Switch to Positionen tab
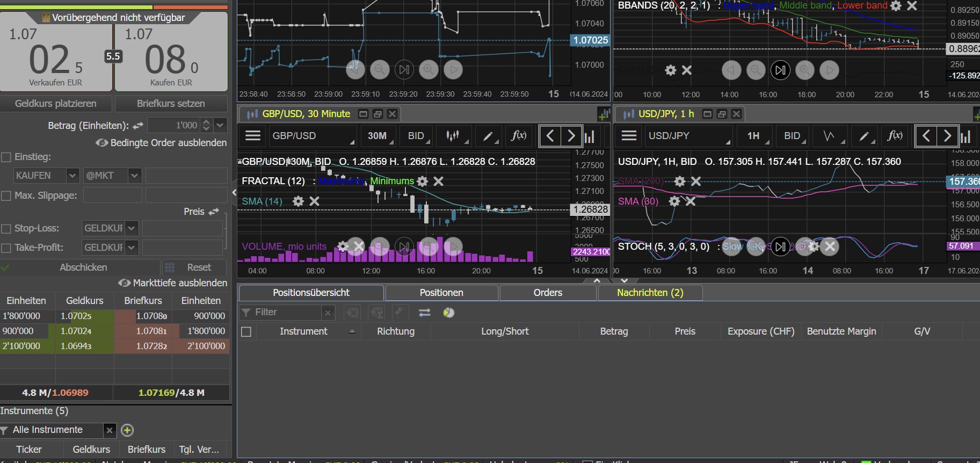 tap(441, 293)
